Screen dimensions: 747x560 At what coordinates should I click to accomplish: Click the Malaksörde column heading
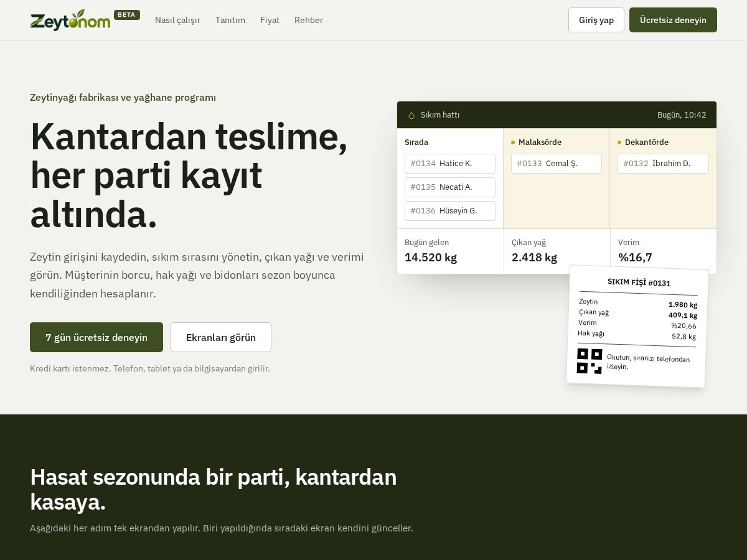pos(540,142)
